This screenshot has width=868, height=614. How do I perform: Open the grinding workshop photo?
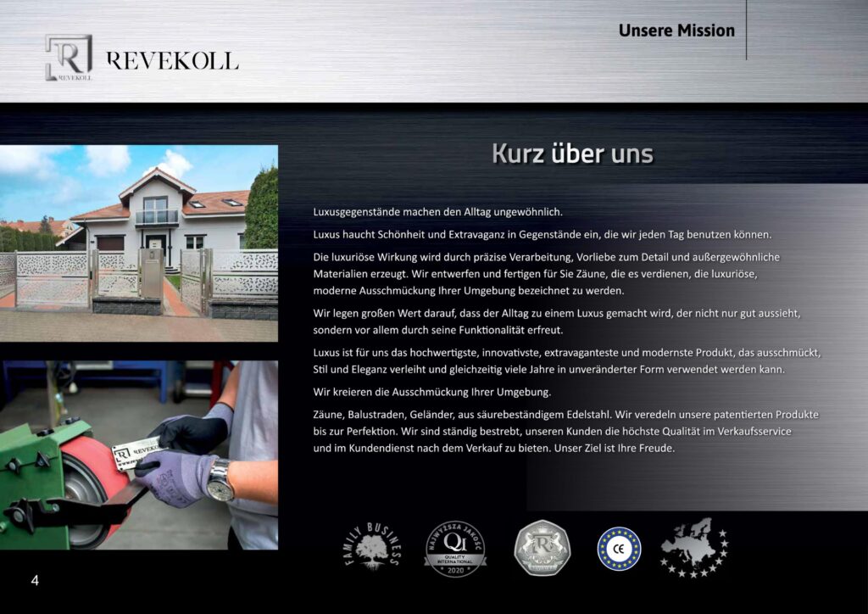(x=139, y=455)
